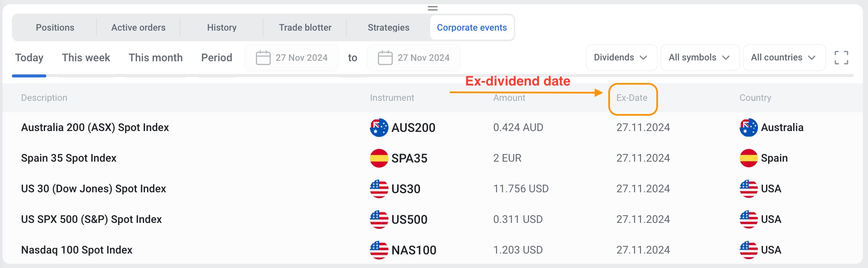
Task: Click the SPA35 Spanish flag icon
Action: [x=379, y=158]
